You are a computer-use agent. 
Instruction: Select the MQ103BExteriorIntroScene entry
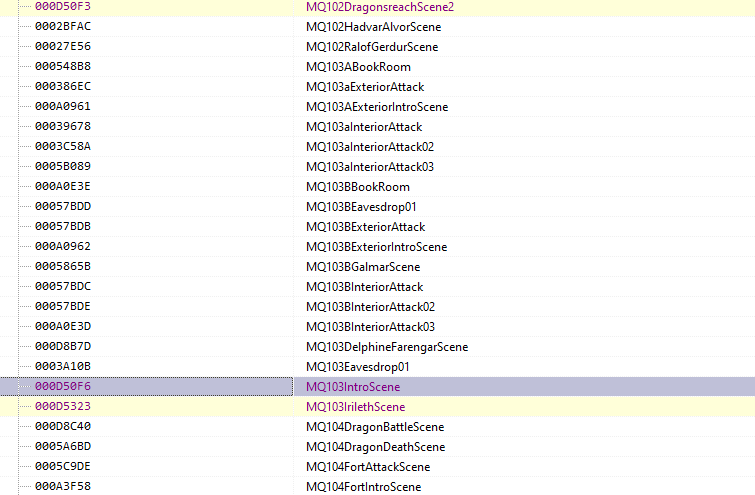coord(377,247)
